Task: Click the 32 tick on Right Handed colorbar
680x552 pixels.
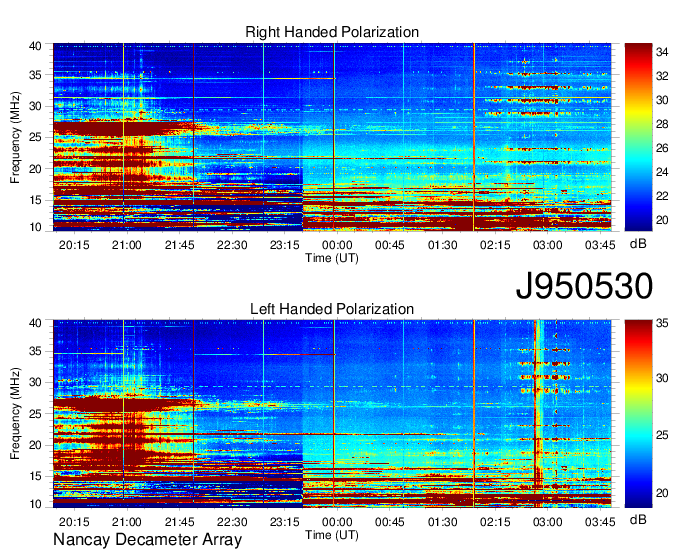Action: pos(662,77)
